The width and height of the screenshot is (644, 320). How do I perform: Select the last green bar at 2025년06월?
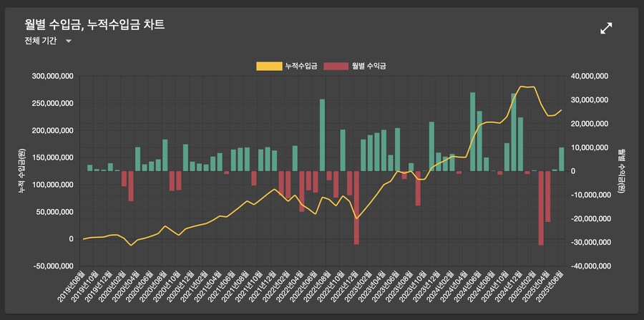coord(562,159)
